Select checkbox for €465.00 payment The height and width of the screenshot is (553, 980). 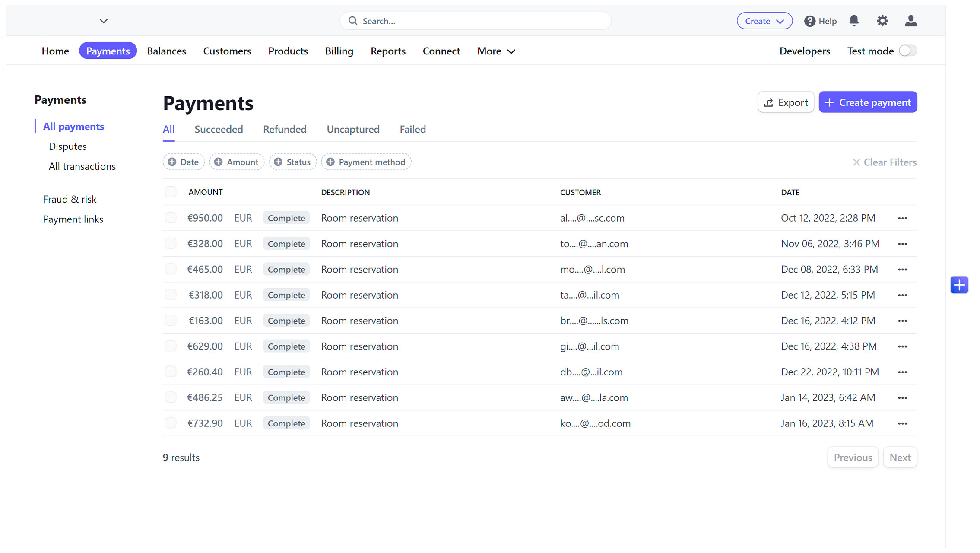[x=171, y=269]
